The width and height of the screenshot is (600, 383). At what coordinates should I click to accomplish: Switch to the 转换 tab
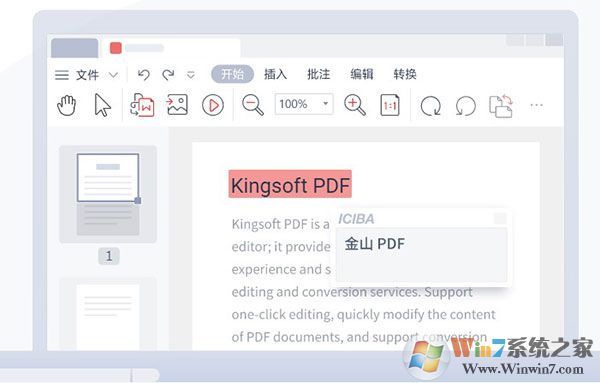[x=405, y=74]
